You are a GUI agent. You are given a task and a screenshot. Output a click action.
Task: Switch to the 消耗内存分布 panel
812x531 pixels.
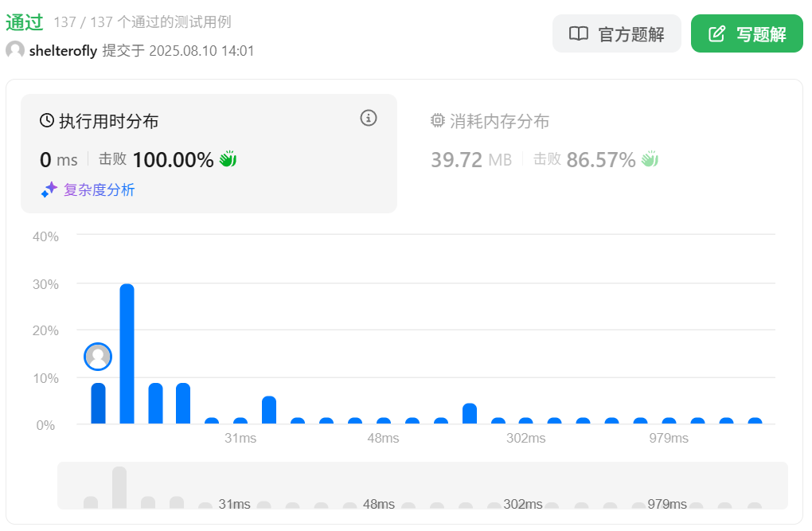(x=601, y=154)
